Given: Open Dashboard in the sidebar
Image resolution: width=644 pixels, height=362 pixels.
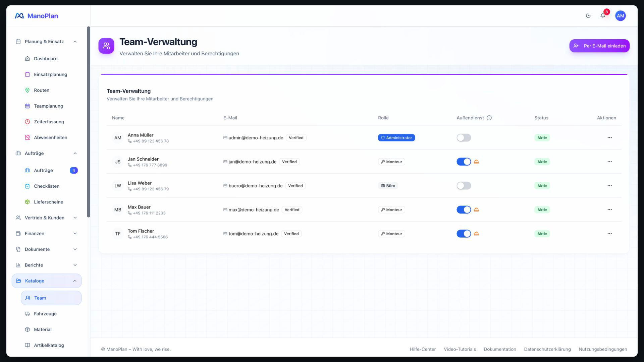Looking at the screenshot, I should (51, 59).
